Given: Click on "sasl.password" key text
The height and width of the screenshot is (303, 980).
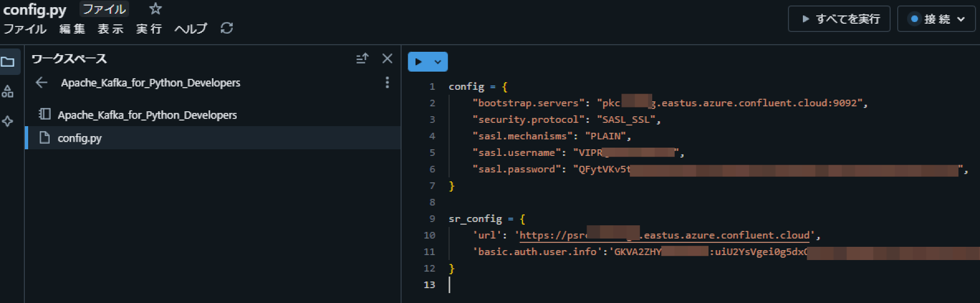Looking at the screenshot, I should point(516,169).
